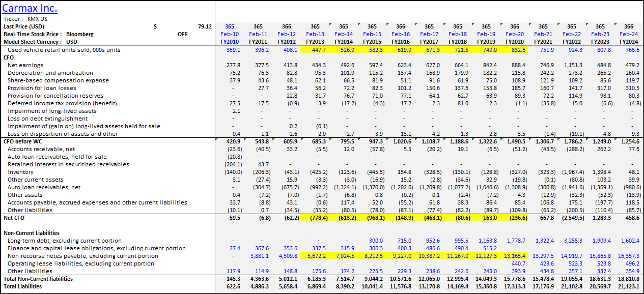Select Retained interest in securitized receivables label
The image size is (644, 294).
[x=68, y=164]
